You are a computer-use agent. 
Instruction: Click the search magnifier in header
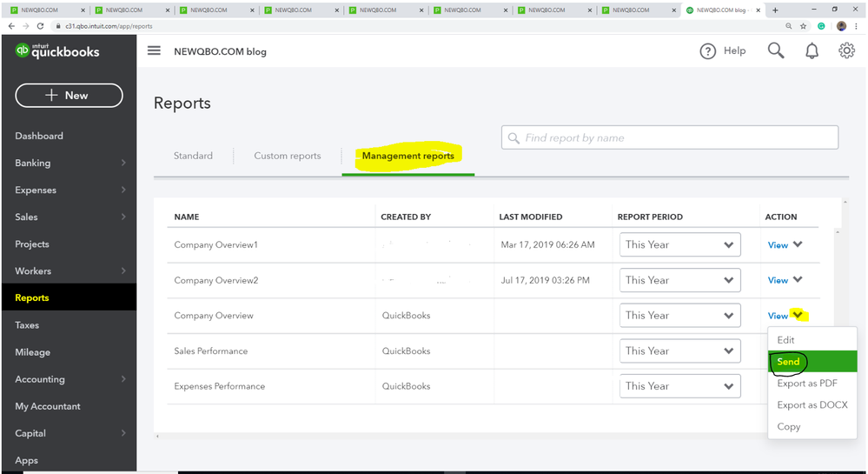pos(776,50)
